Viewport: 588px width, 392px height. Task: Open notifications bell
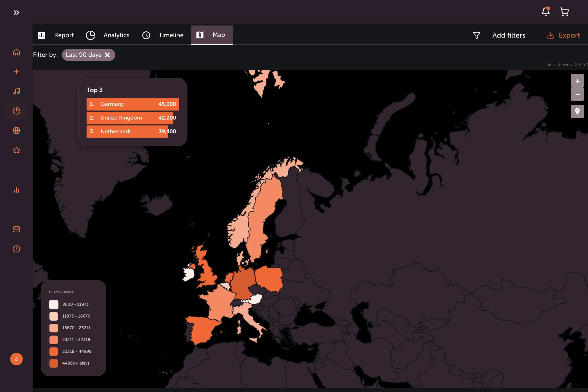point(546,12)
